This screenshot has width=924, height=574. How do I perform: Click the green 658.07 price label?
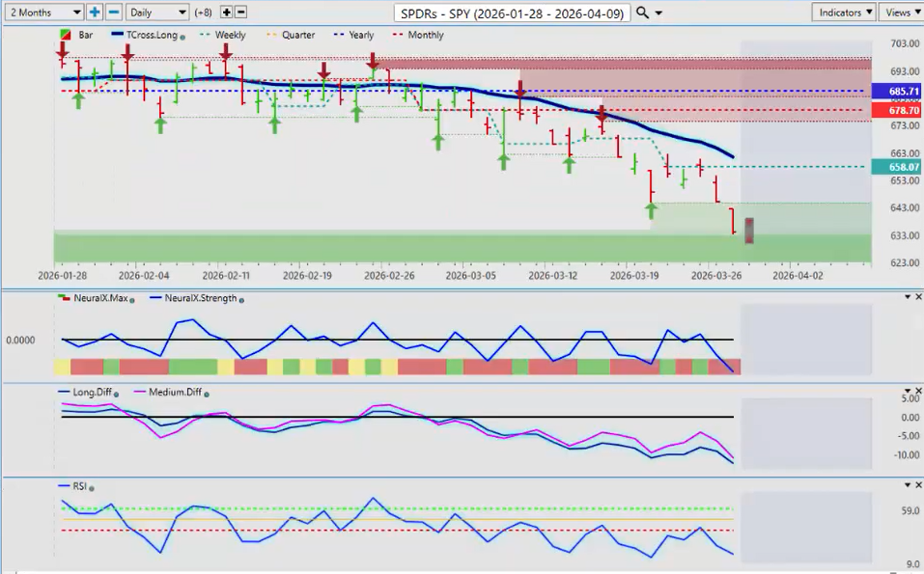897,167
